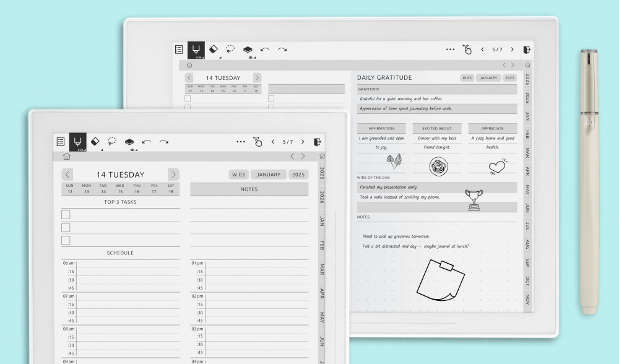Click the W 03 week button on front tablet

[x=238, y=175]
